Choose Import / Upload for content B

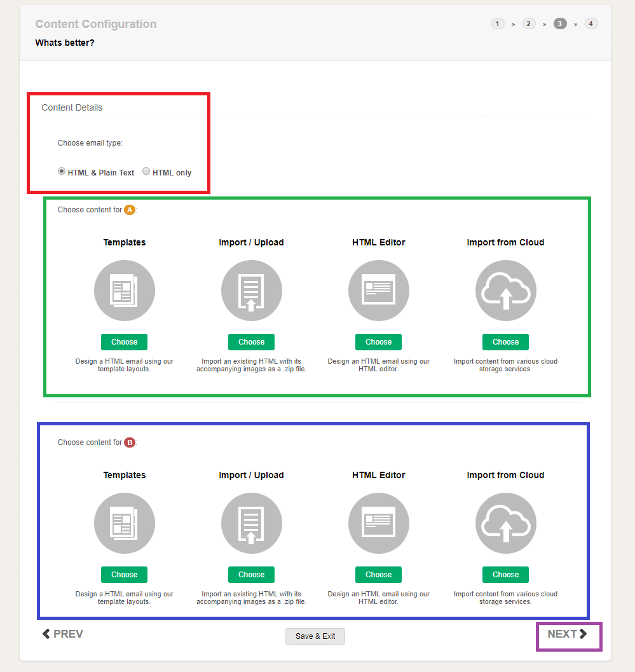point(252,575)
